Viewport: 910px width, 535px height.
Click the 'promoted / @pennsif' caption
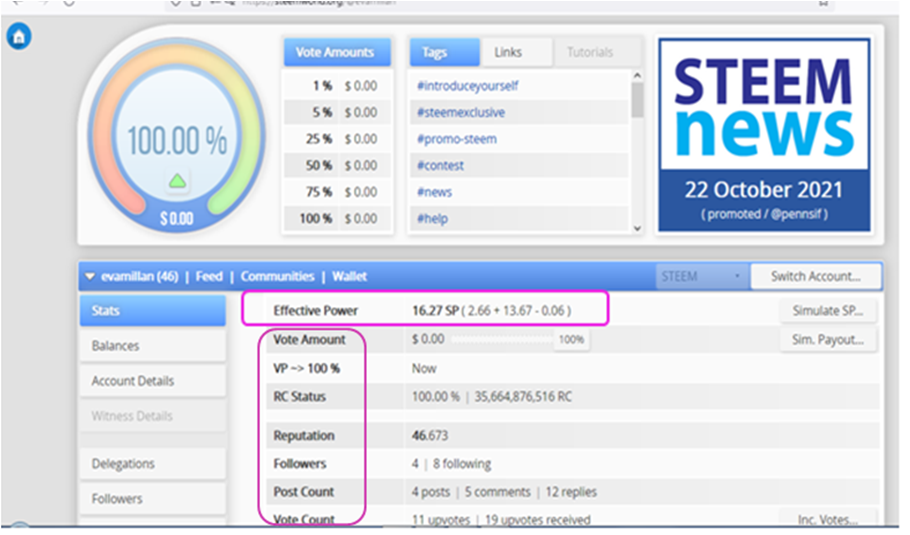click(x=764, y=214)
